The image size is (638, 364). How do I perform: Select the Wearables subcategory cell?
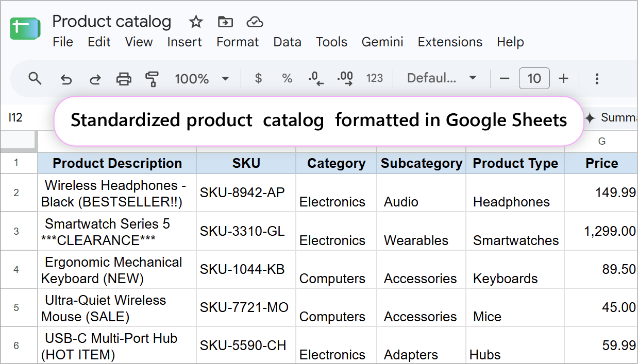422,231
